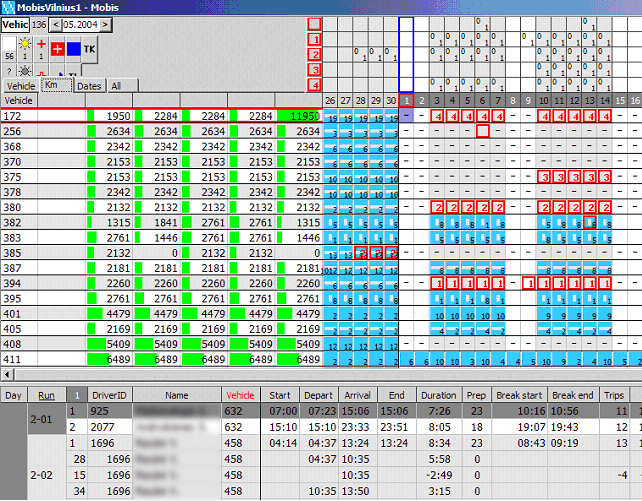Click the gray sun icon button
This screenshot has height=501, width=642.
[25, 70]
